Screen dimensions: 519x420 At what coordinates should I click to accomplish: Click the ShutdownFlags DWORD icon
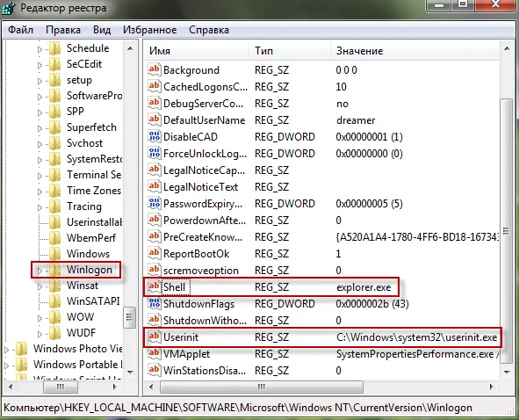pos(154,303)
